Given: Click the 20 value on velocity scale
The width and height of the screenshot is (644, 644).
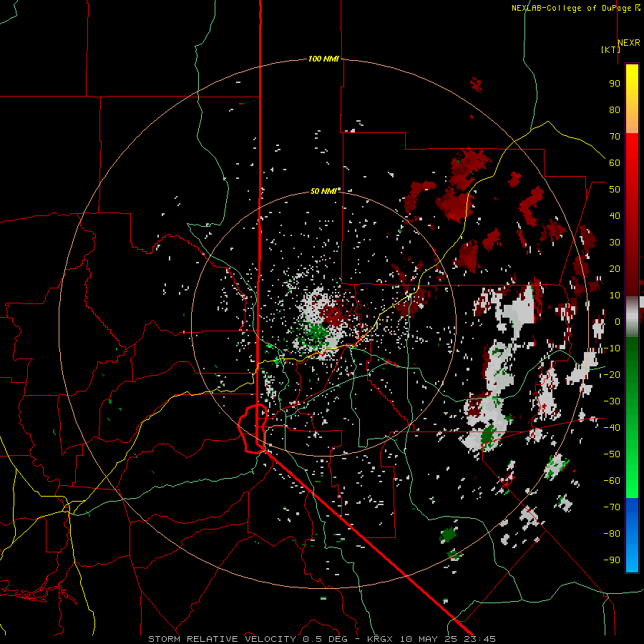Looking at the screenshot, I should 615,269.
